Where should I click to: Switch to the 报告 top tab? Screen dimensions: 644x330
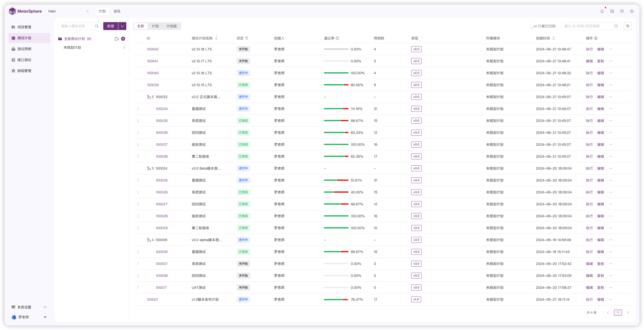[x=117, y=11]
